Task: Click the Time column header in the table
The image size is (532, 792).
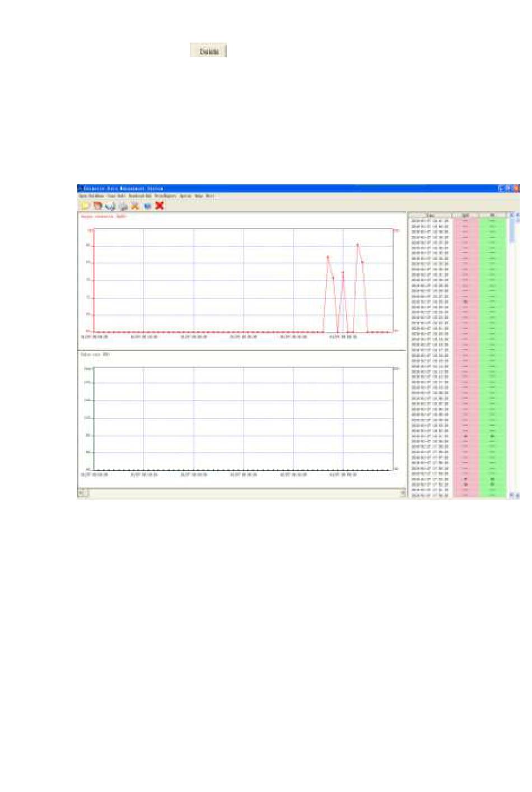Action: pos(430,215)
